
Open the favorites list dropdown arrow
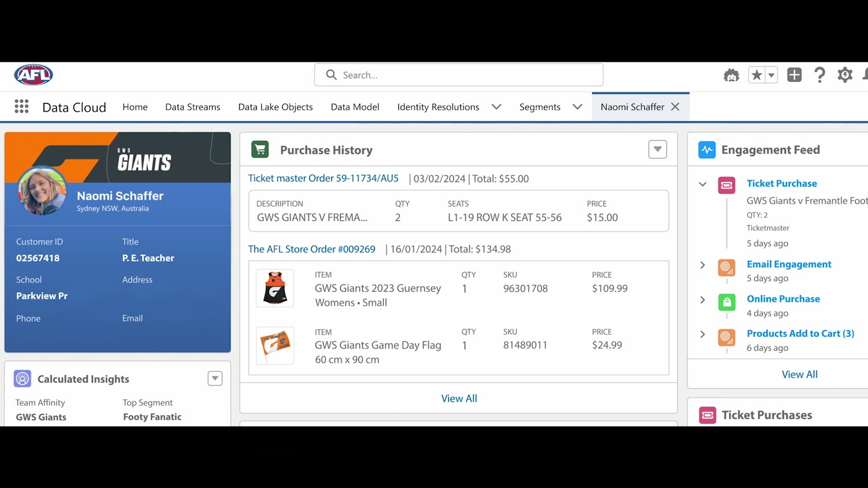coord(771,75)
